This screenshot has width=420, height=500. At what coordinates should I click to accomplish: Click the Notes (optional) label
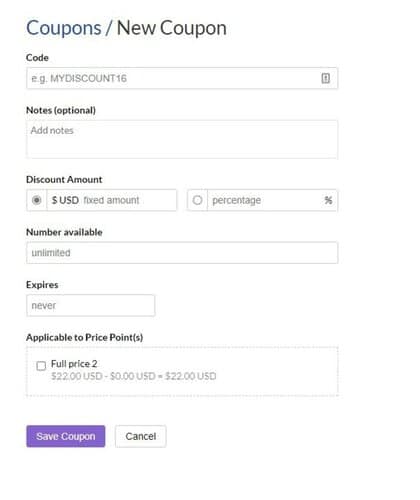coord(61,110)
